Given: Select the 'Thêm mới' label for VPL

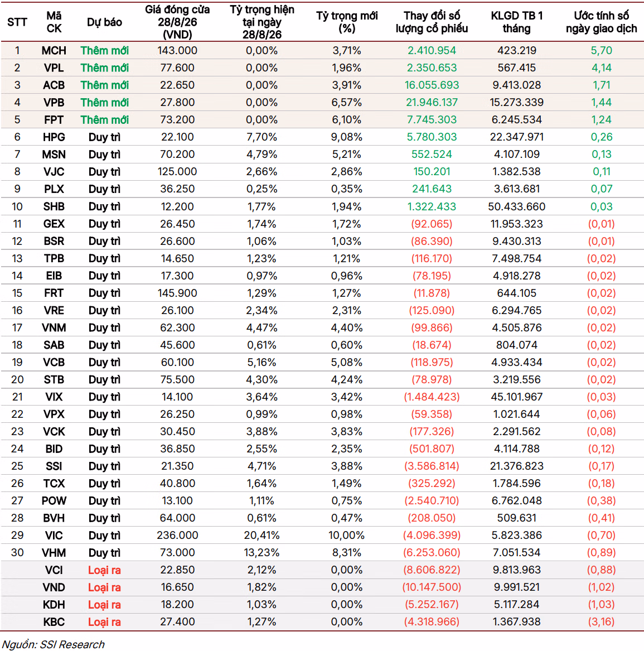Looking at the screenshot, I should click(x=105, y=68).
